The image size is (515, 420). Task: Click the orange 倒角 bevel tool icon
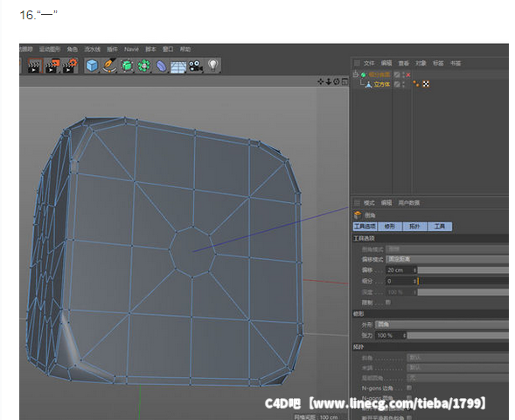[x=358, y=215]
